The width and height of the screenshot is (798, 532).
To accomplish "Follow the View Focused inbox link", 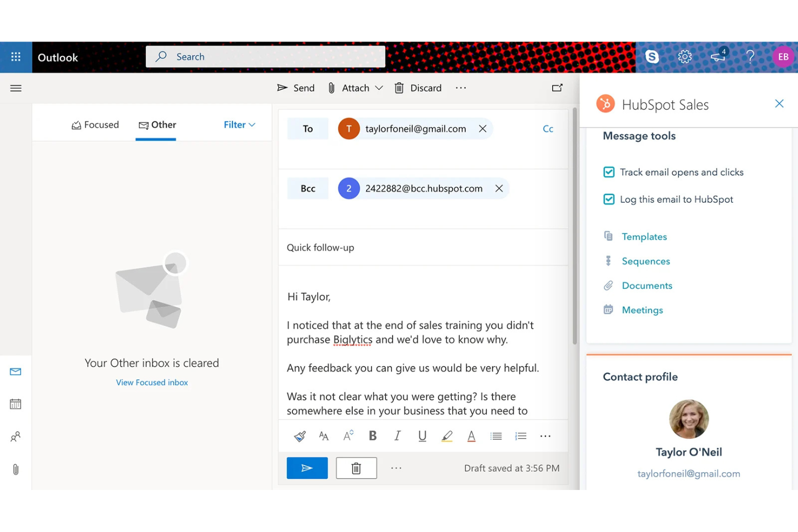I will coord(152,382).
